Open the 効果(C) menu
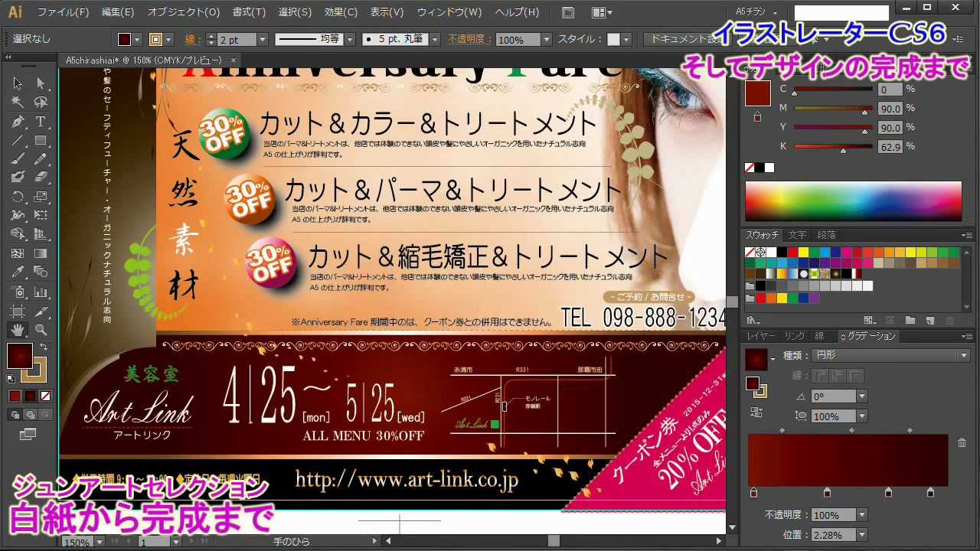 point(341,12)
